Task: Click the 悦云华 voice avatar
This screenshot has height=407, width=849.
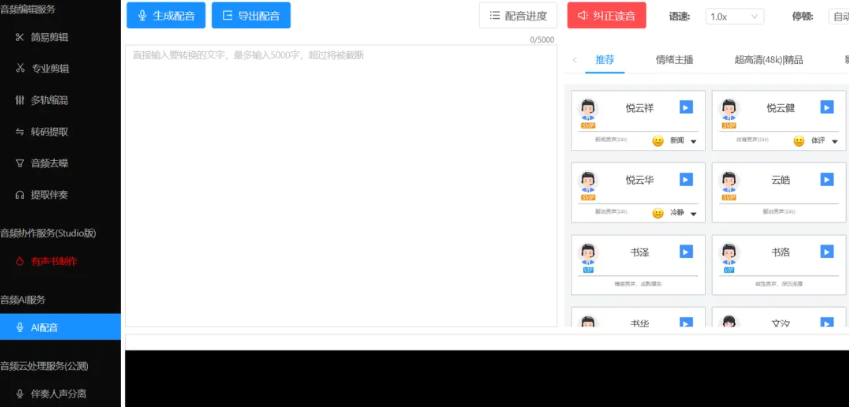Action: pos(588,182)
